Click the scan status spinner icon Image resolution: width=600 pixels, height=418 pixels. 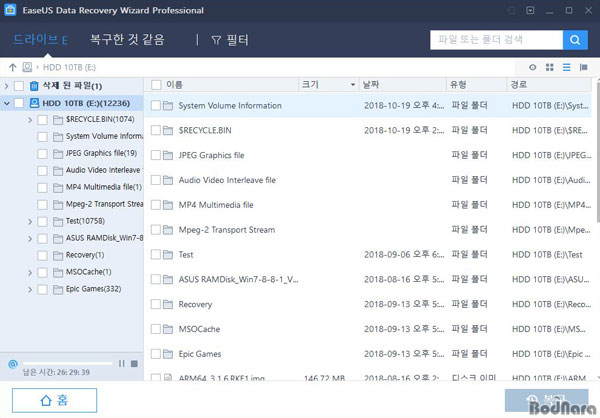(13, 364)
